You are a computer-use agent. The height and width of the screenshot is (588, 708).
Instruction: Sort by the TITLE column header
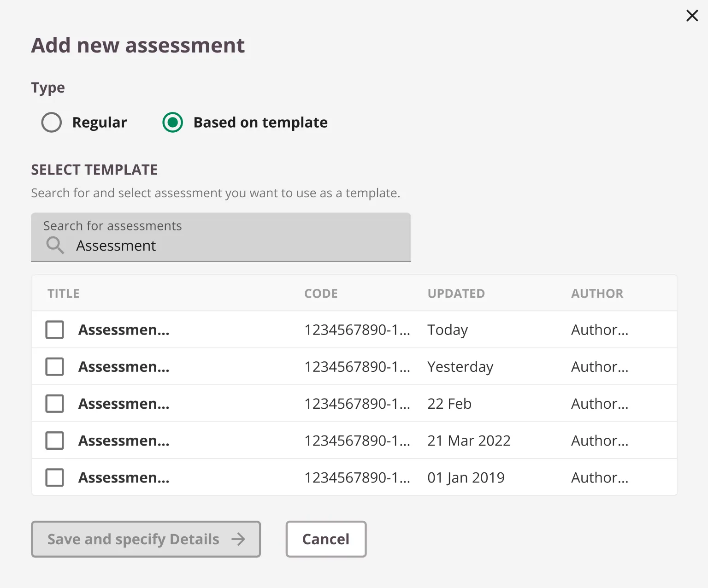[x=64, y=294]
